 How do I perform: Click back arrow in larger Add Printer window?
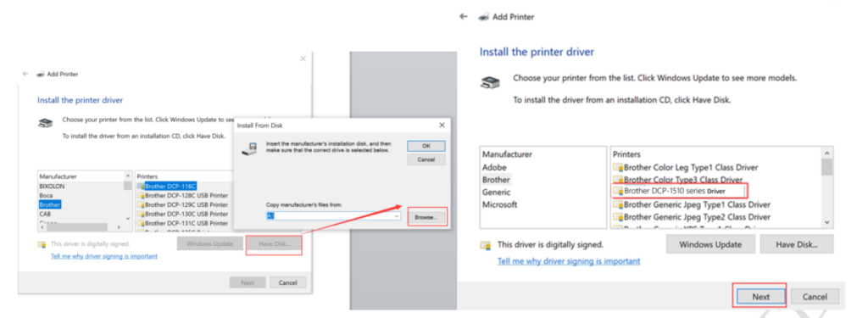464,17
